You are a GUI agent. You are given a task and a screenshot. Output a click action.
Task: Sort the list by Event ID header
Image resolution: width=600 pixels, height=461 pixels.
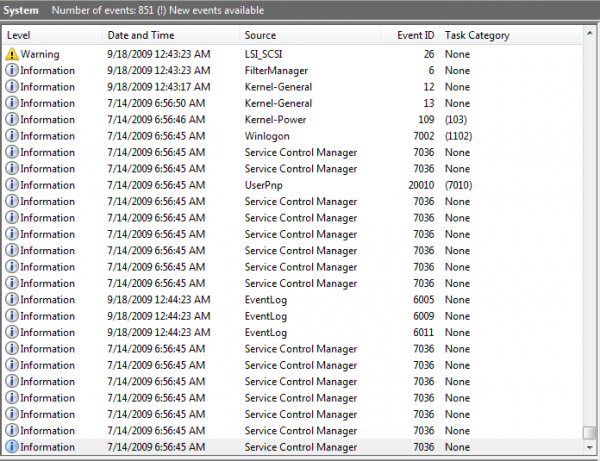[410, 35]
